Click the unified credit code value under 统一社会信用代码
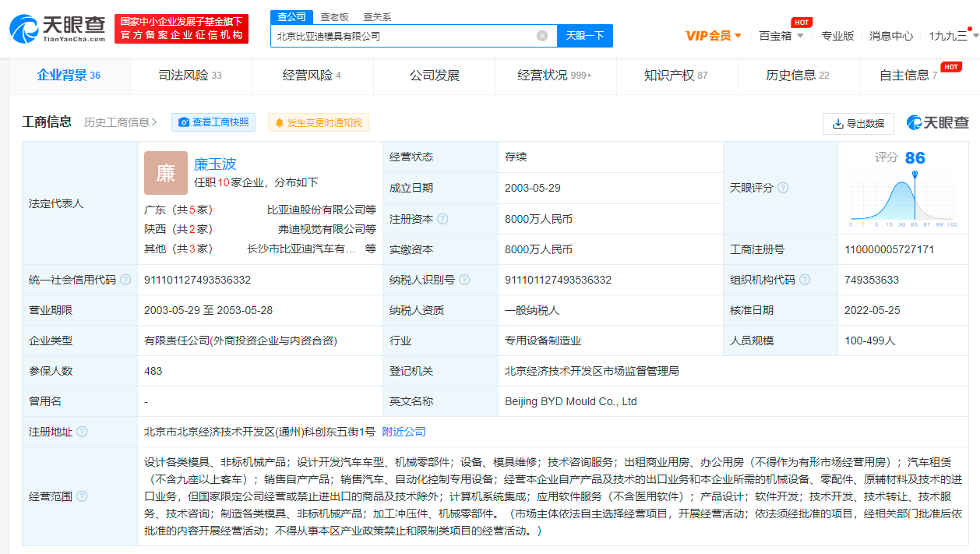Image resolution: width=980 pixels, height=554 pixels. click(x=198, y=280)
